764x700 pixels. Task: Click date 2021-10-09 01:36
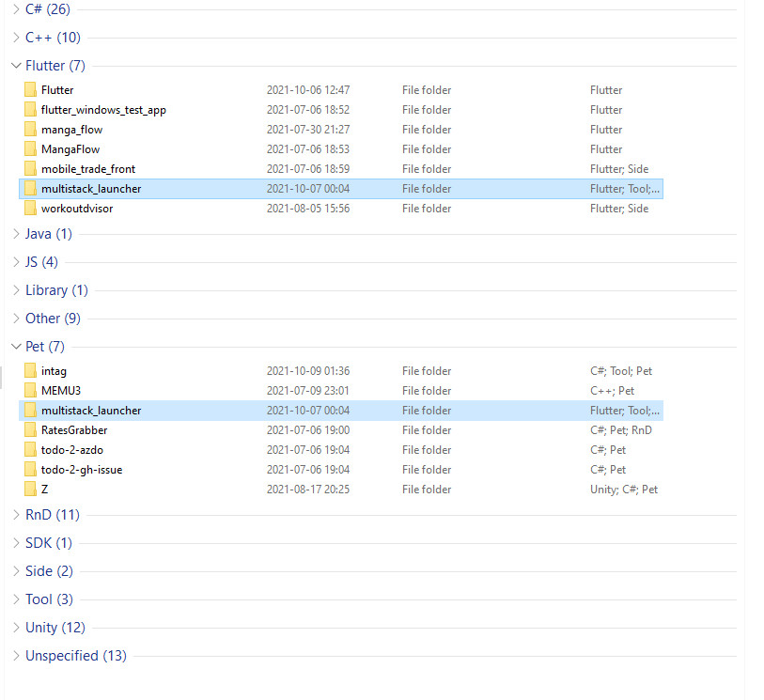(x=308, y=371)
